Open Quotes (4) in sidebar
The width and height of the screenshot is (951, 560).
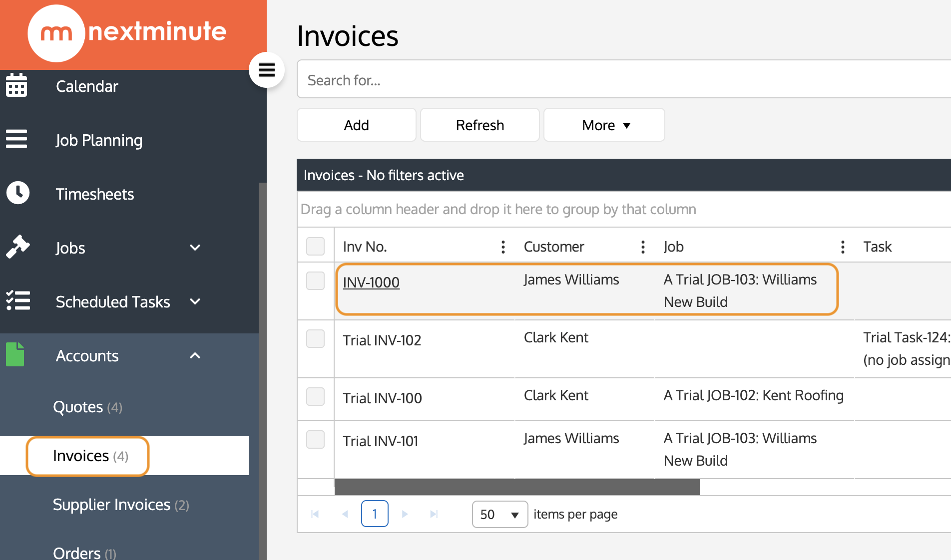pos(88,407)
